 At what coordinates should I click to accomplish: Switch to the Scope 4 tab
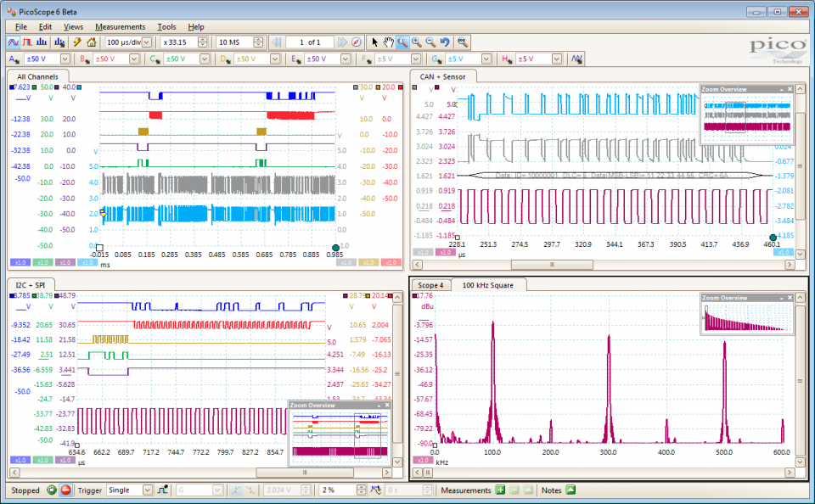(430, 285)
